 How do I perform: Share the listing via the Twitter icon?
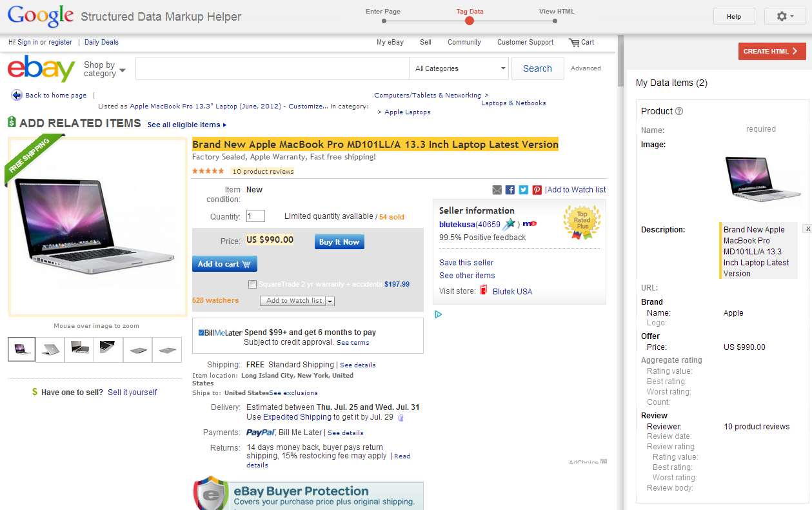(524, 190)
